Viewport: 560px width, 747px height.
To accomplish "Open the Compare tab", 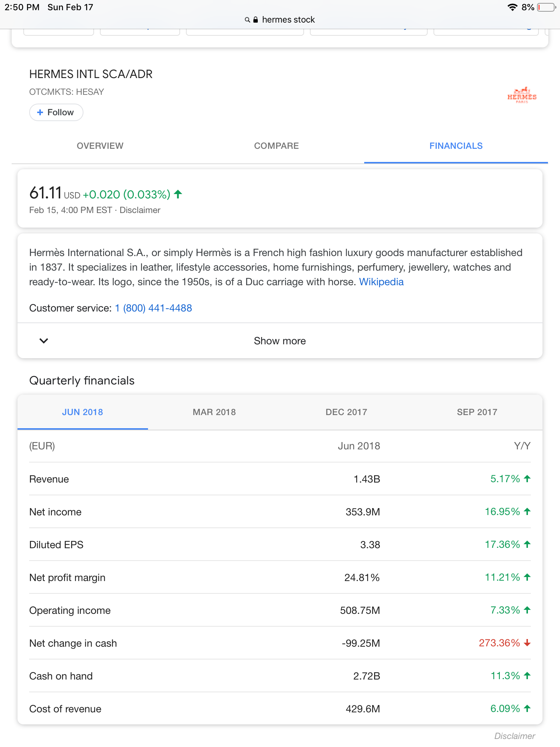I will click(276, 146).
